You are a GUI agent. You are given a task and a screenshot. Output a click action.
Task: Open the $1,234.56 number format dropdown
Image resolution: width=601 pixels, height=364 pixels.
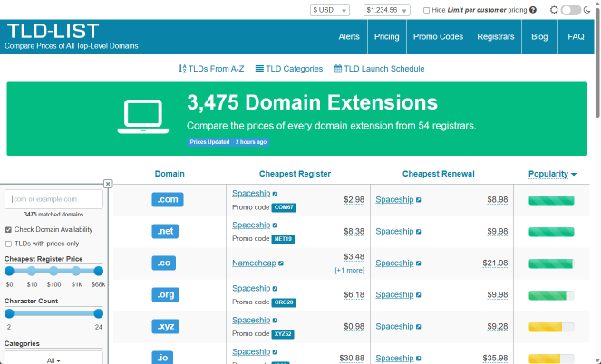[387, 10]
